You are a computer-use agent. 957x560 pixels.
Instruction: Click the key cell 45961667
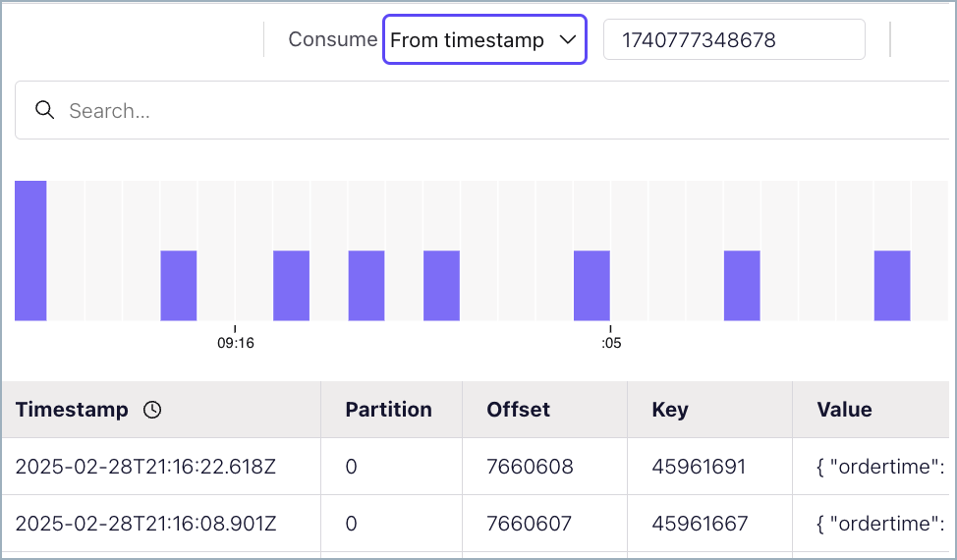(x=700, y=524)
